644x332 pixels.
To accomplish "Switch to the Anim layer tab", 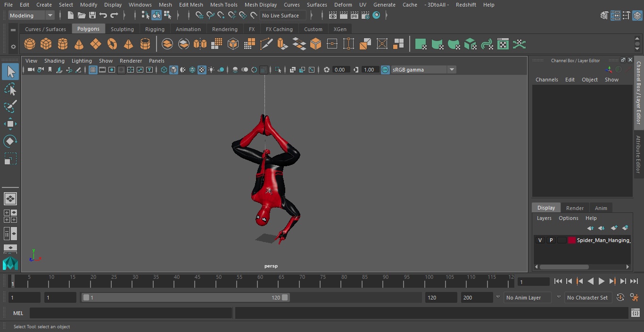I will tap(601, 208).
